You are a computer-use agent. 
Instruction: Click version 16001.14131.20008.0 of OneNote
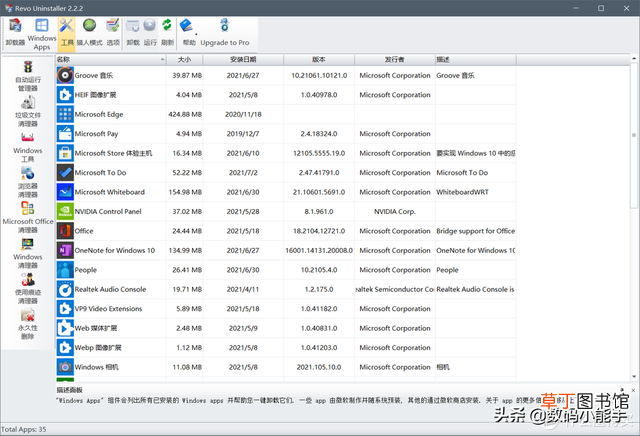click(x=319, y=251)
